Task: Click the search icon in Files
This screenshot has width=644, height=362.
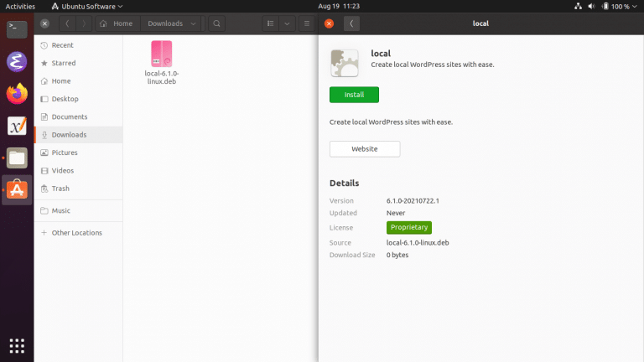Action: (216, 23)
